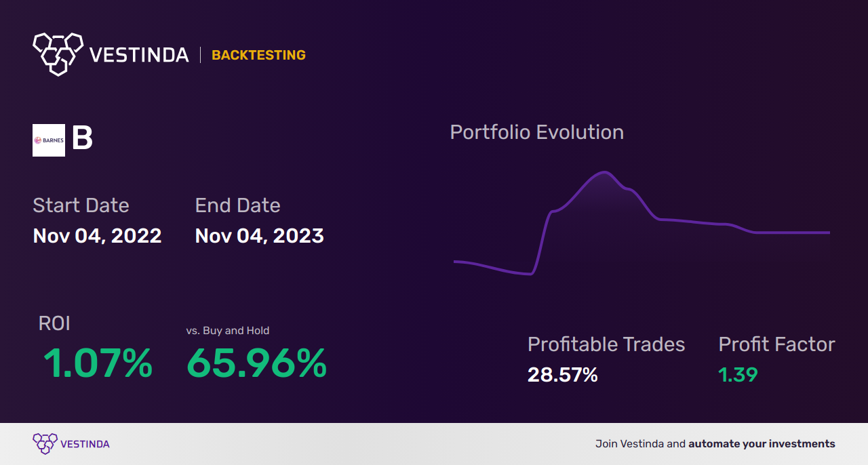Click the footer VESTINDA wordmark
Viewport: 868px width, 465px height.
coord(85,444)
